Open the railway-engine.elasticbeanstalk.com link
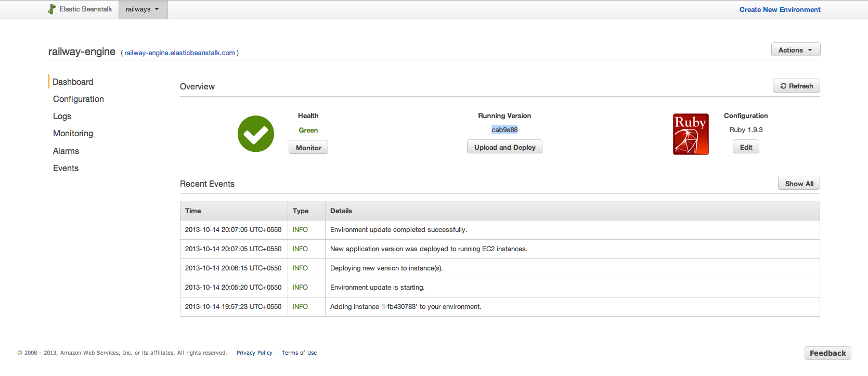The image size is (868, 376). tap(179, 53)
